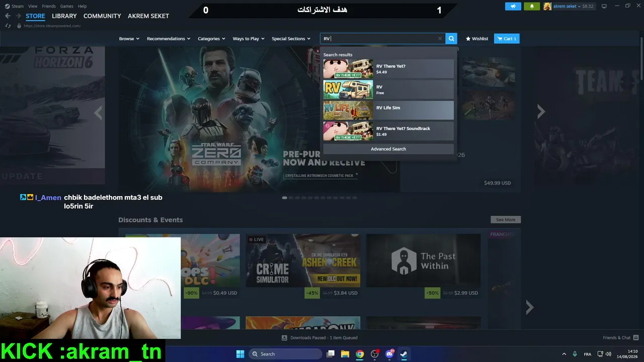Open the taskbar clock showing 14:10
The width and height of the screenshot is (644, 362).
click(x=627, y=354)
